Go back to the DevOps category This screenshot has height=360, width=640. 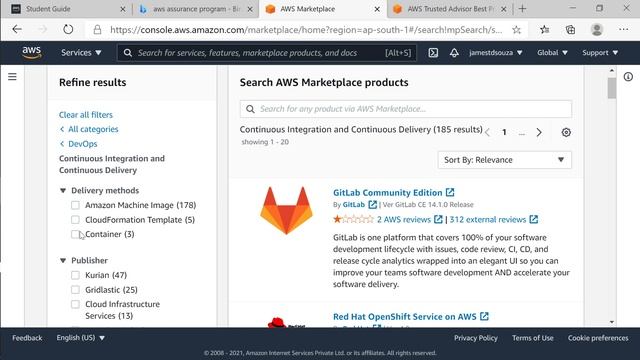(82, 144)
